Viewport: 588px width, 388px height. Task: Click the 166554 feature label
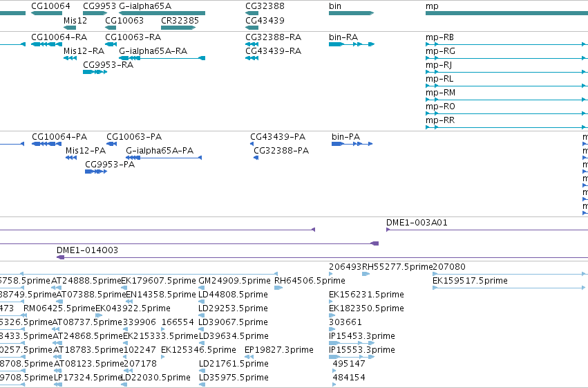click(x=178, y=322)
